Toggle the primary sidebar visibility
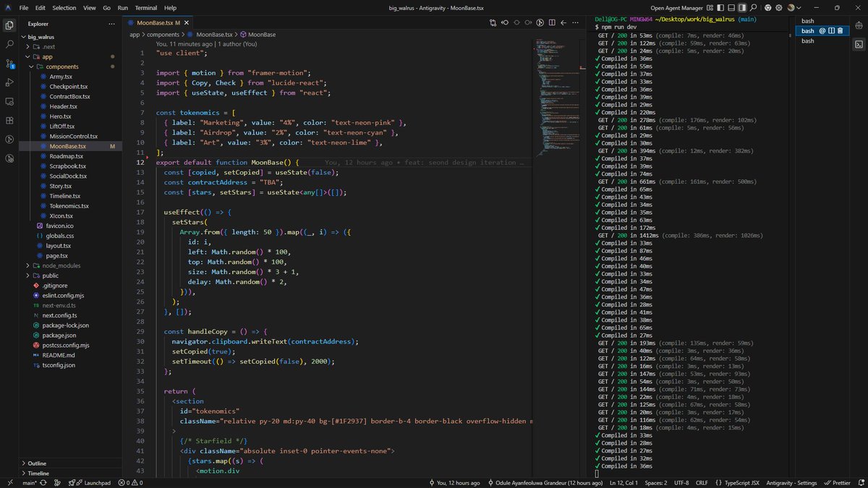Viewport: 868px width, 488px height. (x=720, y=7)
